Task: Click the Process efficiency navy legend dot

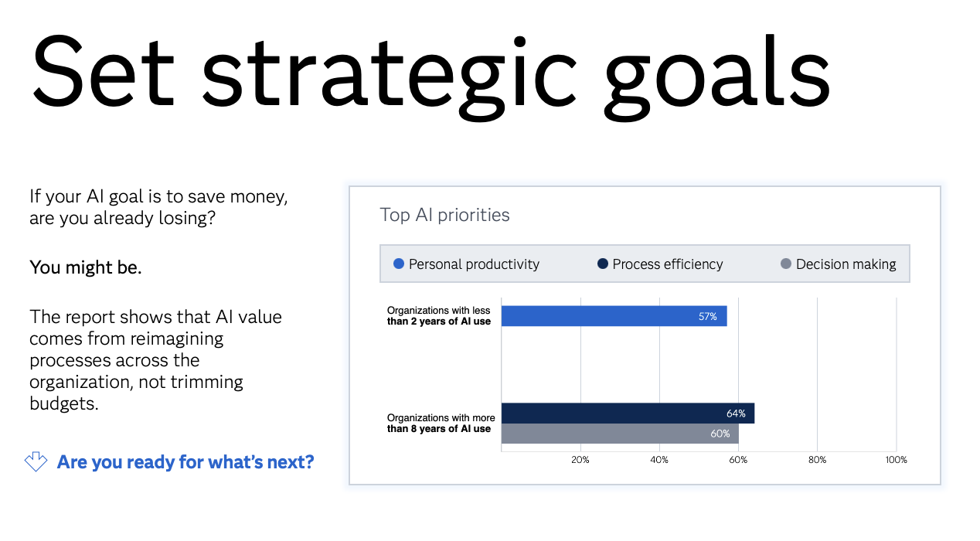Action: click(x=603, y=264)
